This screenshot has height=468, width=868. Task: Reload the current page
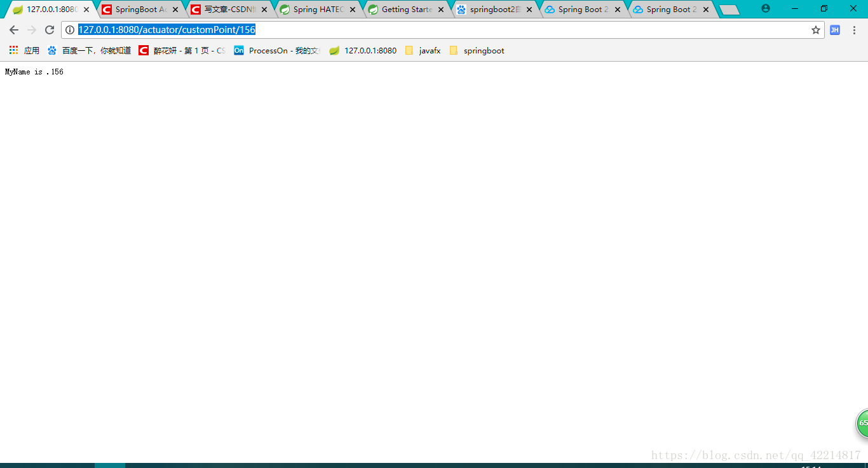click(50, 30)
